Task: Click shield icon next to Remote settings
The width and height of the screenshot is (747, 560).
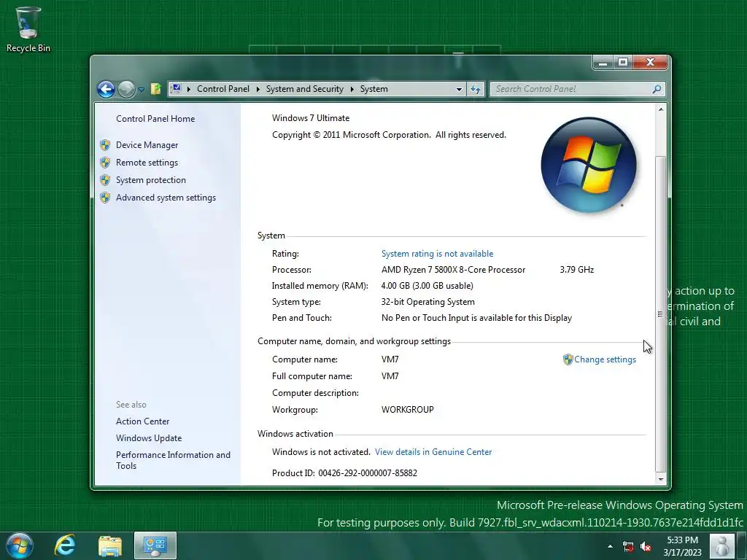Action: (105, 163)
